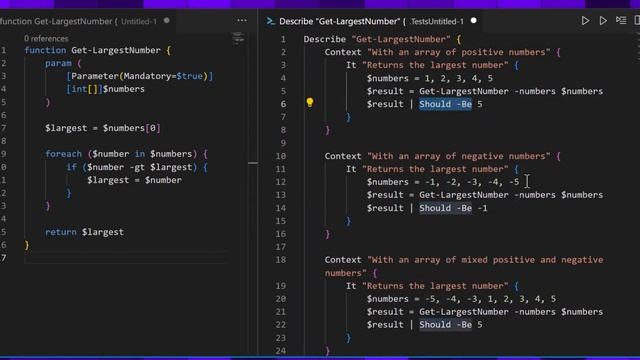Click the second play (Run Selection) icon
The width and height of the screenshot is (640, 360).
(x=603, y=21)
